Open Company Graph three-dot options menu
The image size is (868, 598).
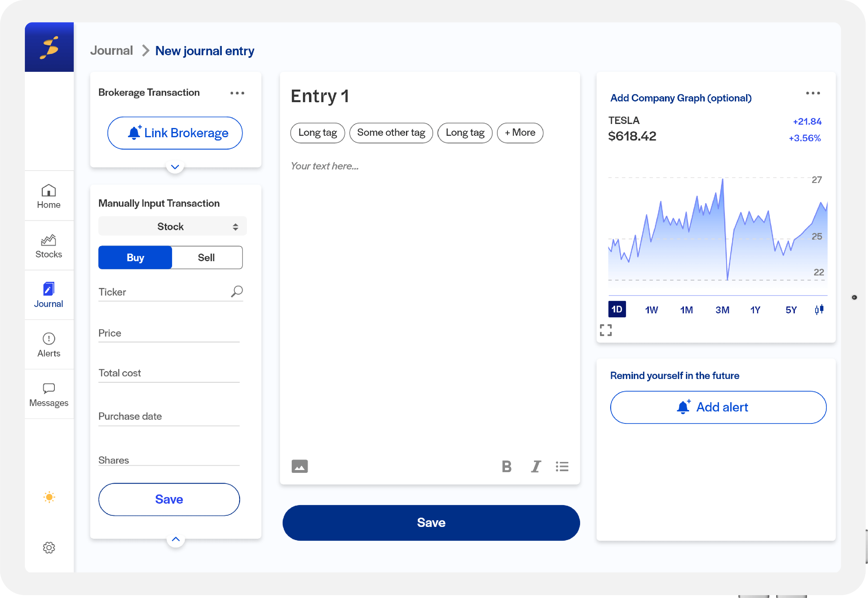(x=813, y=93)
